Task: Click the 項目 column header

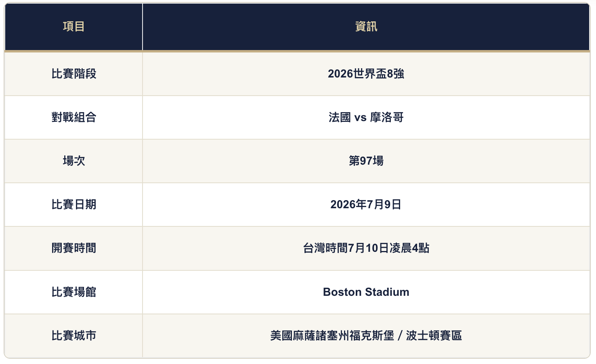Action: [73, 27]
